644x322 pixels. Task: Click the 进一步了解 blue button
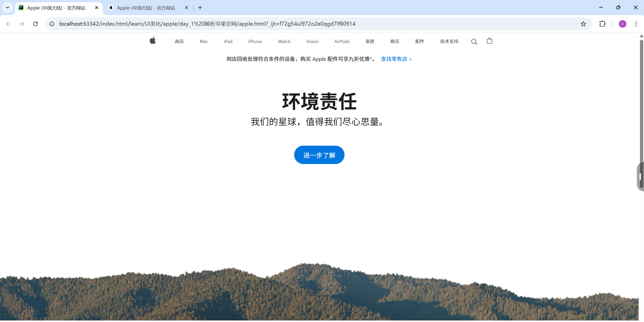319,155
